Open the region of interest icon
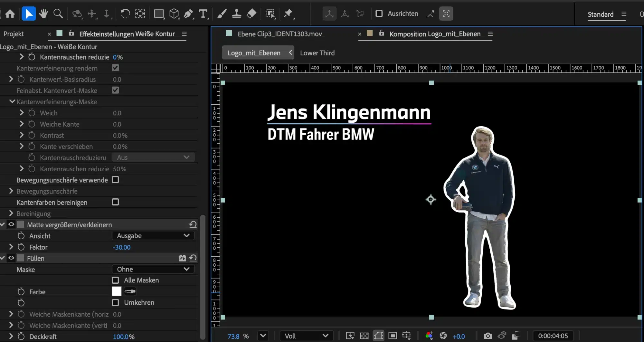Viewport: 644px width, 342px height. pos(393,336)
